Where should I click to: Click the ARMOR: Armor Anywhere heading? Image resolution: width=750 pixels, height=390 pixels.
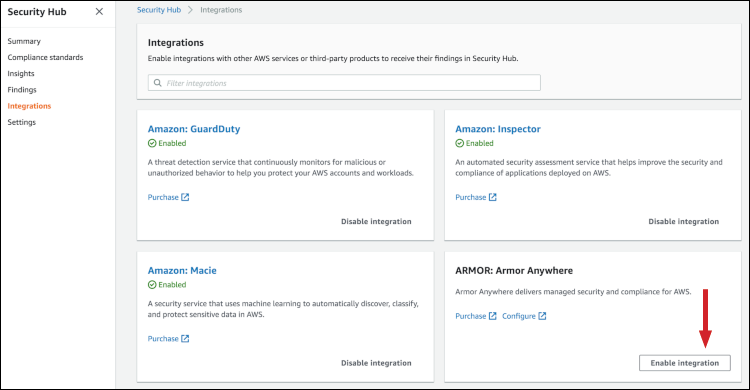point(514,271)
